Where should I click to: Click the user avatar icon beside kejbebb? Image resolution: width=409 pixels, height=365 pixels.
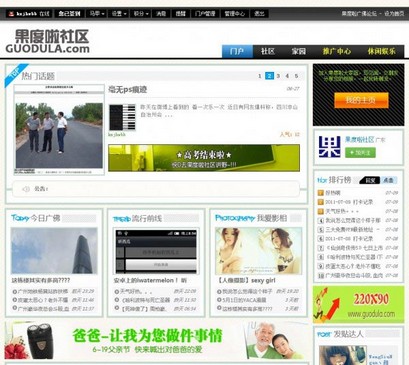[x=11, y=14]
